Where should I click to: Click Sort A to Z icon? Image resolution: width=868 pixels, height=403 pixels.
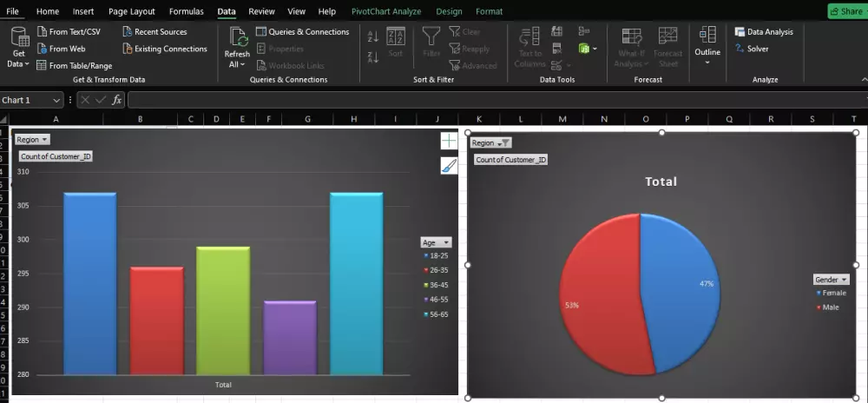coord(373,36)
